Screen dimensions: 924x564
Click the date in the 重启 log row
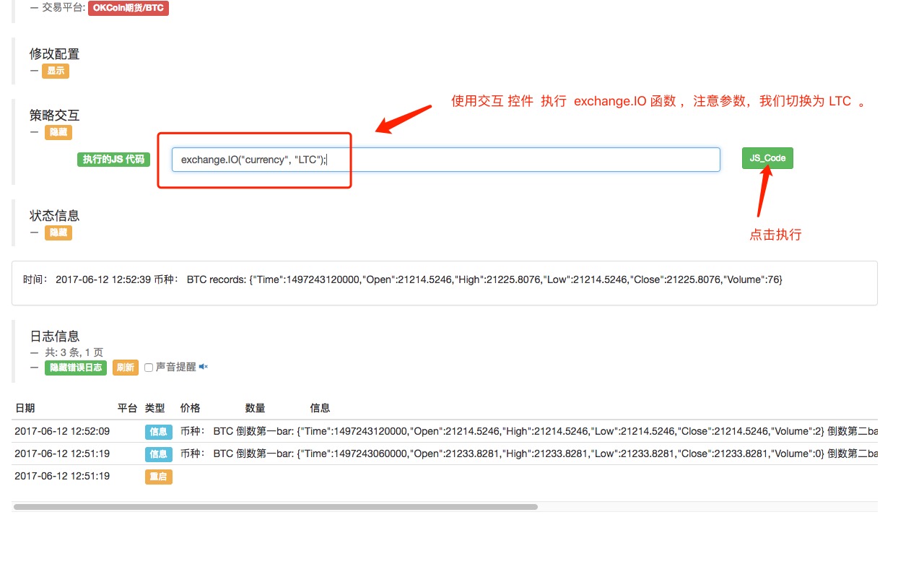(62, 477)
